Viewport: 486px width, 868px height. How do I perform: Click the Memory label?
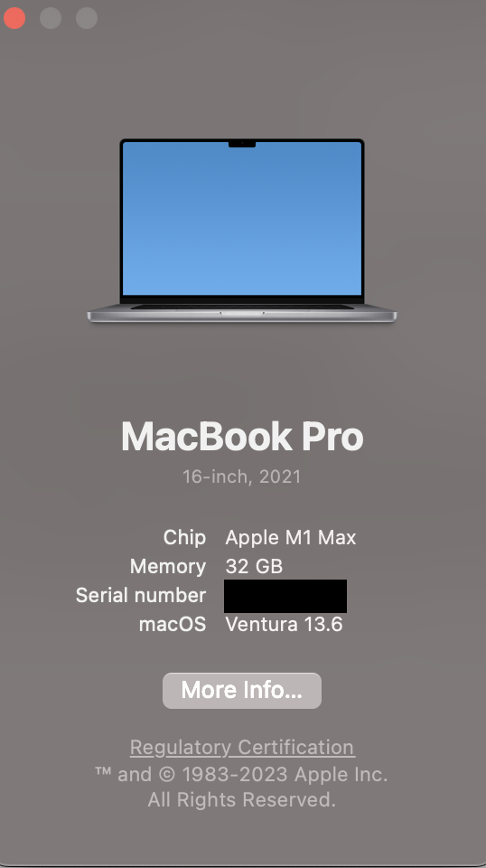tap(167, 566)
